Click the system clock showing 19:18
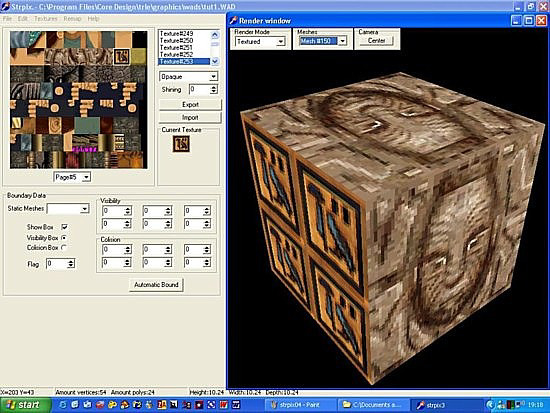The height and width of the screenshot is (413, 550). (535, 405)
